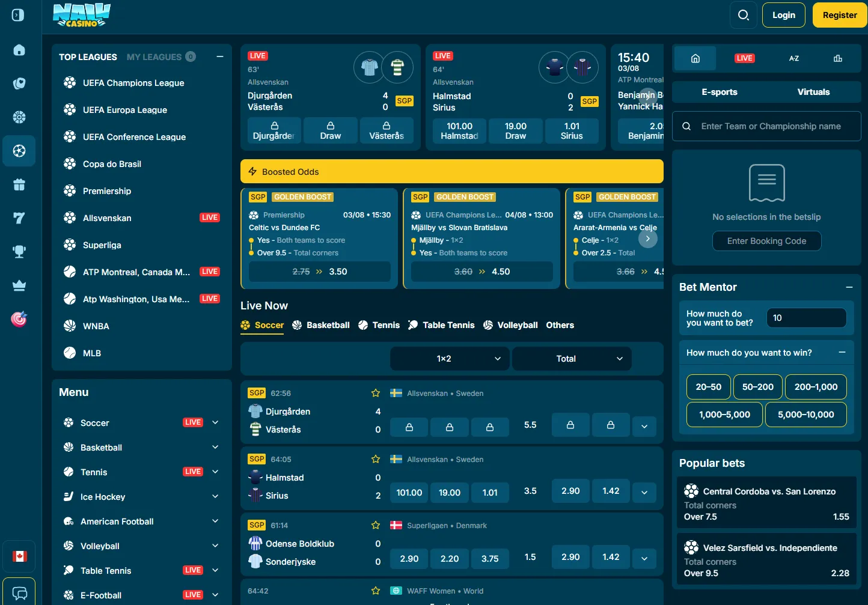Click the next arrow on Boosted Odds carousel
868x605 pixels.
click(647, 239)
